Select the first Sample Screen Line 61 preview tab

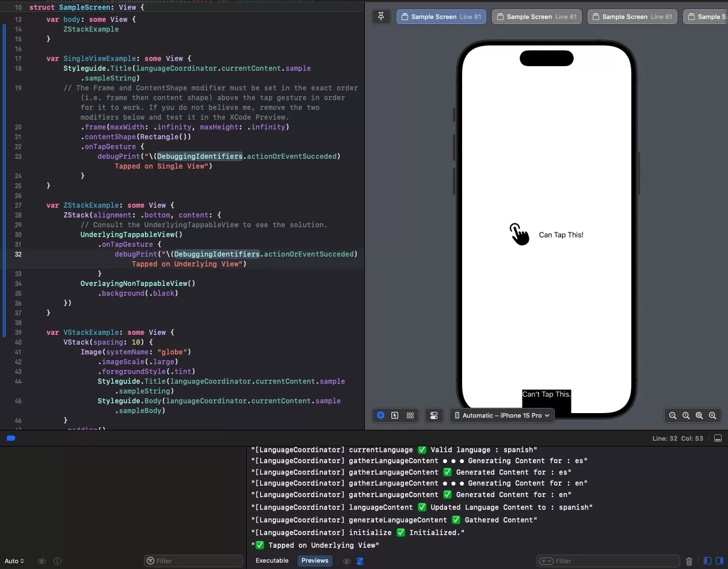[441, 17]
